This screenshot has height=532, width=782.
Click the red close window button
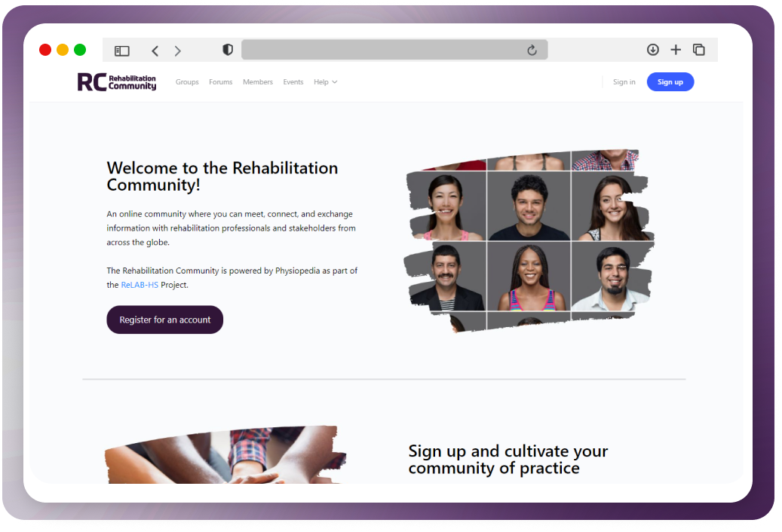[45, 50]
